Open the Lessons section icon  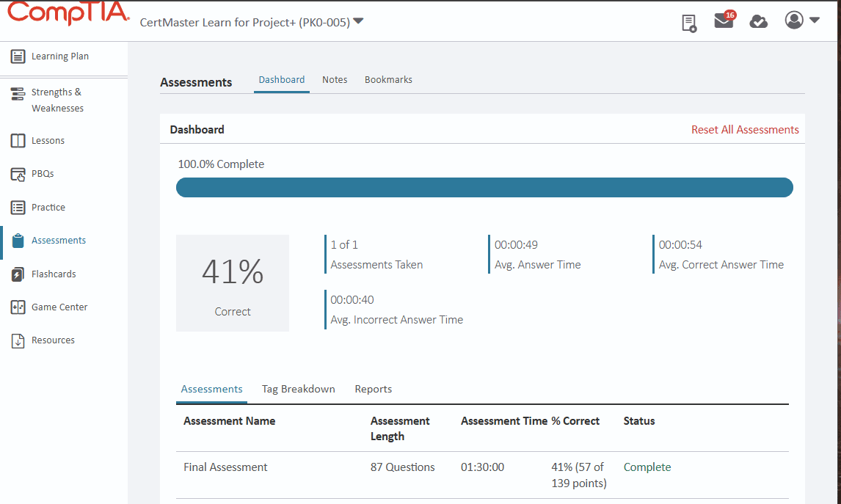click(16, 140)
